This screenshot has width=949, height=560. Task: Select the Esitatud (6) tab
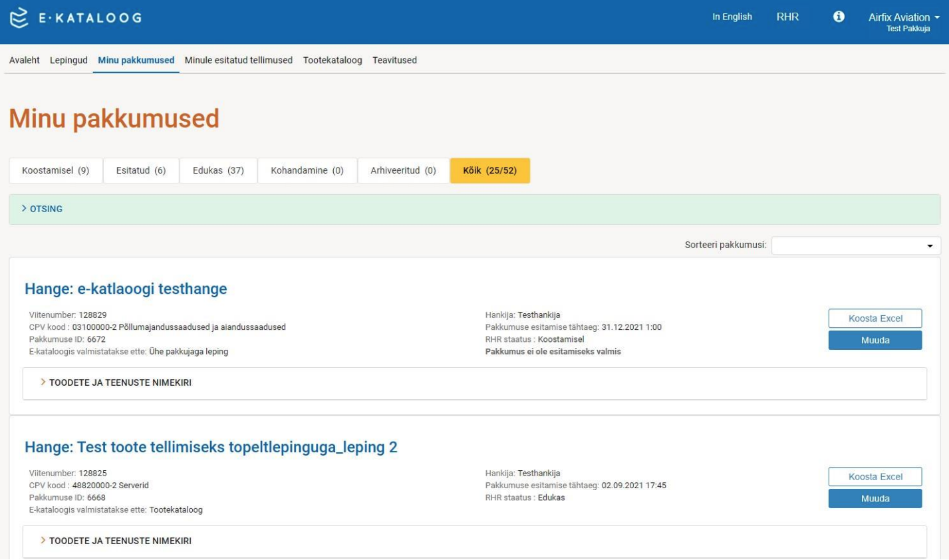coord(141,170)
